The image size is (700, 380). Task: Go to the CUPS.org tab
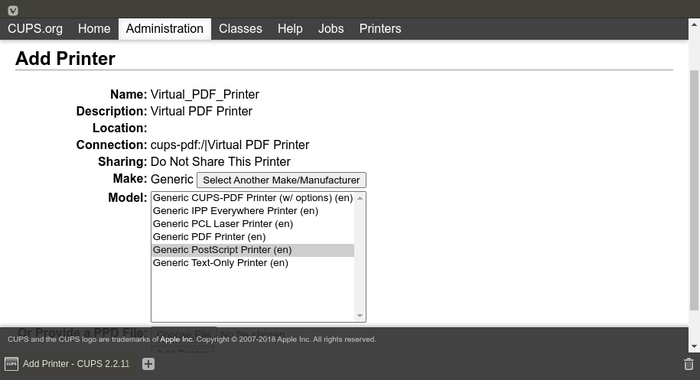point(35,29)
